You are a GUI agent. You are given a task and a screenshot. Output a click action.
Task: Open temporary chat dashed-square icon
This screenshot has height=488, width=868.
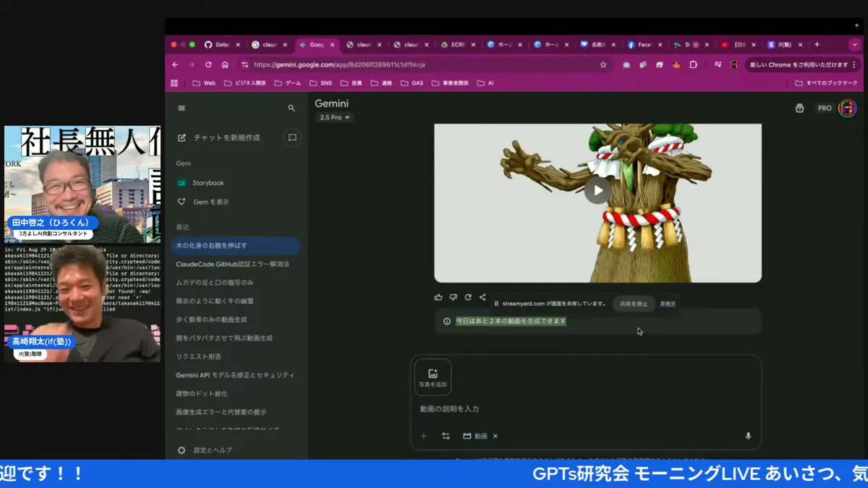[292, 137]
